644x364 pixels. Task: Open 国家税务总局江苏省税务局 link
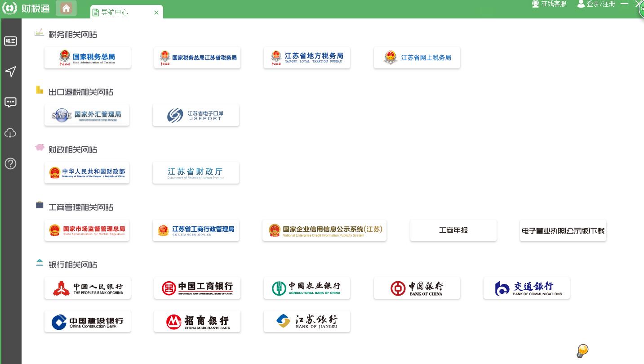pyautogui.click(x=197, y=58)
